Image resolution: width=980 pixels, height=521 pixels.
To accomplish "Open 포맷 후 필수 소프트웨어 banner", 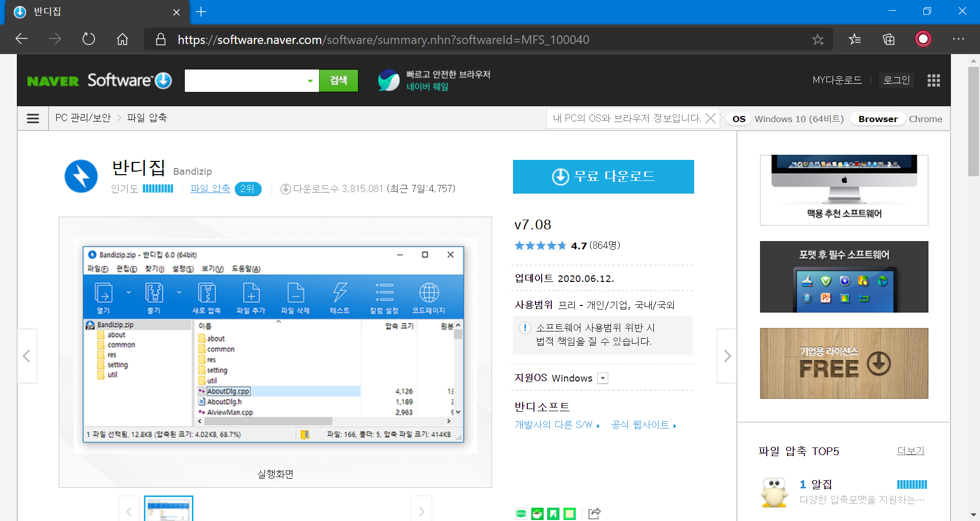I will pyautogui.click(x=844, y=277).
